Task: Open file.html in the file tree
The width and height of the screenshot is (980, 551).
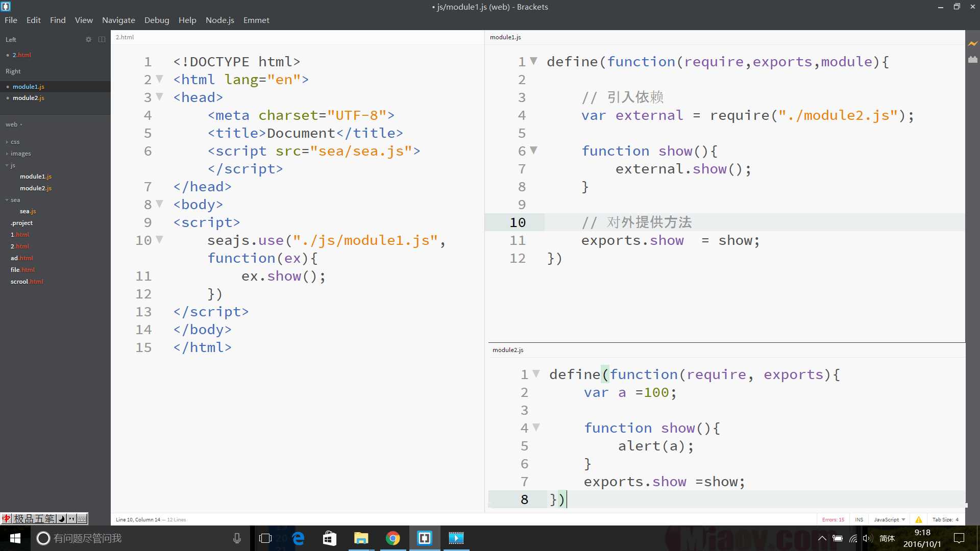Action: tap(22, 270)
